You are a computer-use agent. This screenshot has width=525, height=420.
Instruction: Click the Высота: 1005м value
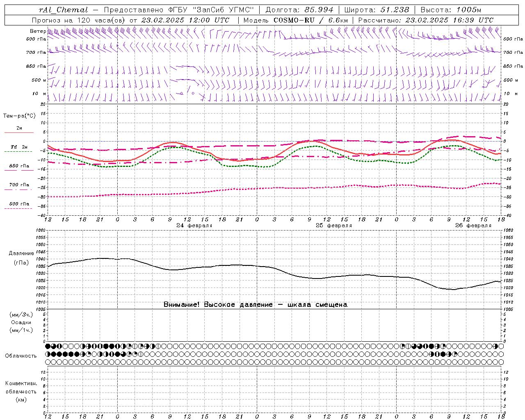click(451, 10)
